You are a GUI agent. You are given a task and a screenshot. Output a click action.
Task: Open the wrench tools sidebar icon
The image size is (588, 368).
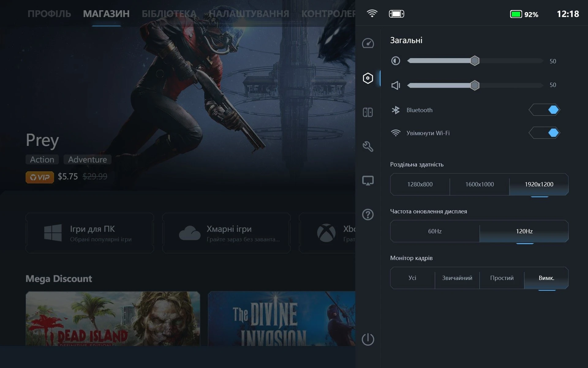(x=368, y=146)
